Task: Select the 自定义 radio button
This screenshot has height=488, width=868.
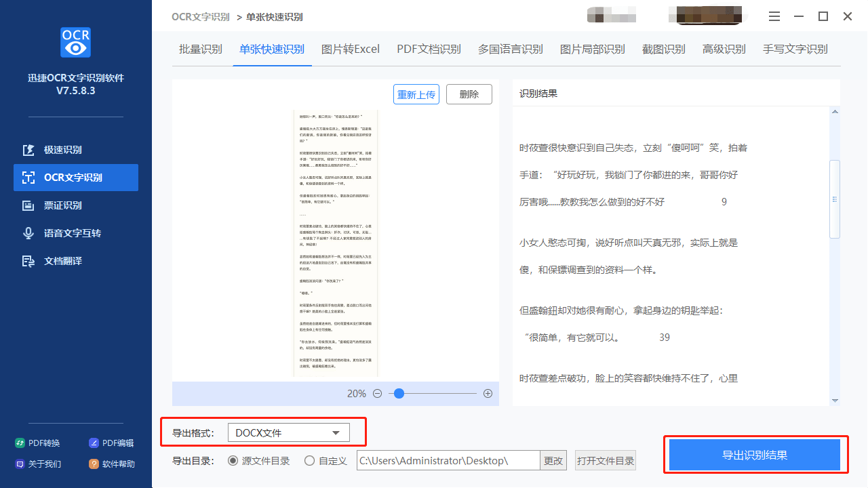Action: (x=309, y=461)
